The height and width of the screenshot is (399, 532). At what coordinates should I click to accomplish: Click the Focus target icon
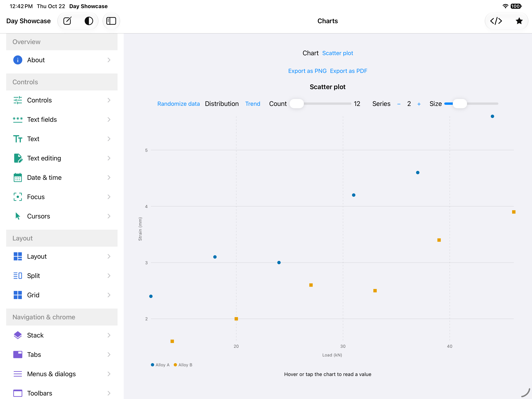18,197
